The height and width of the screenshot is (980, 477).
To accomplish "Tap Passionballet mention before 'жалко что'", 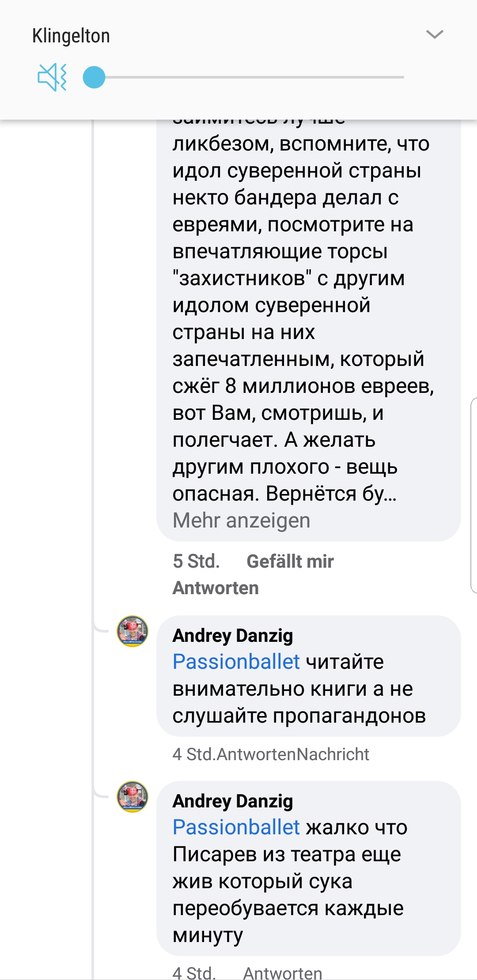I will pos(236,827).
